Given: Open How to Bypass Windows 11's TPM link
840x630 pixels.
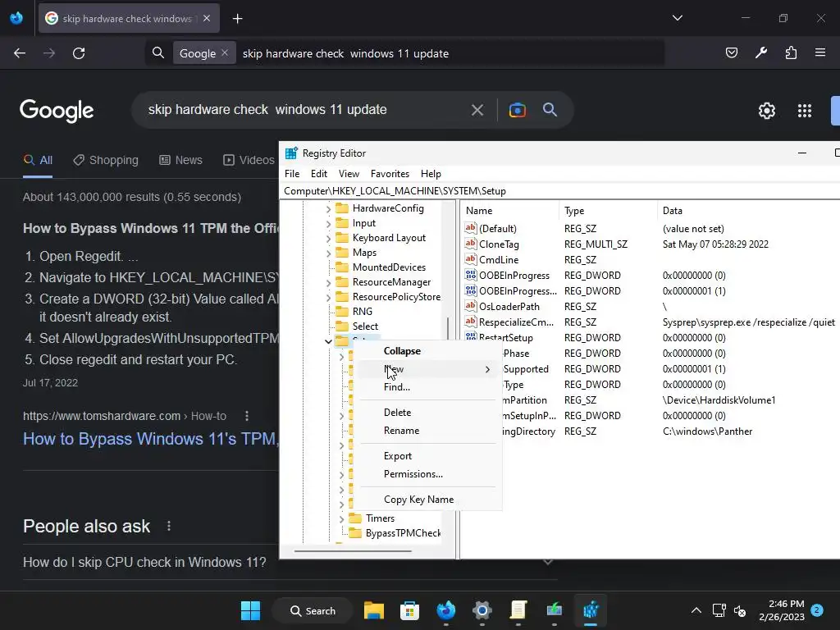Looking at the screenshot, I should [x=151, y=439].
